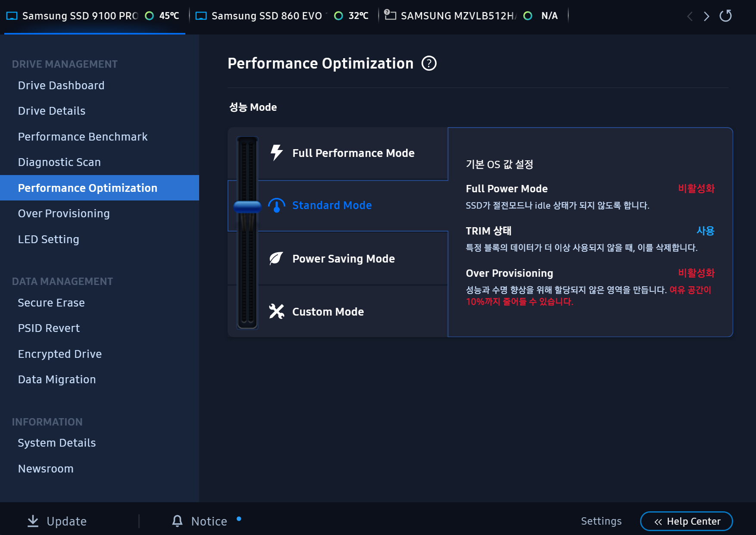
Task: Open Drive Dashboard
Action: pos(100,85)
